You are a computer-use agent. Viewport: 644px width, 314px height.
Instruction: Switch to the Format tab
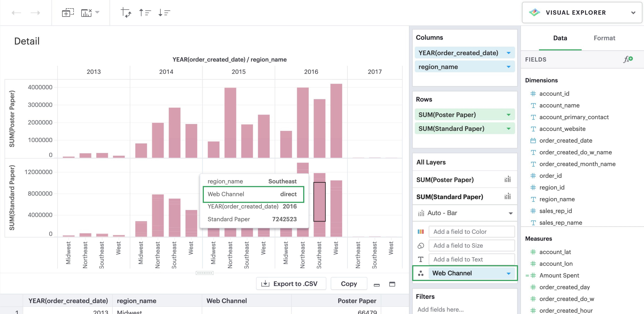604,38
